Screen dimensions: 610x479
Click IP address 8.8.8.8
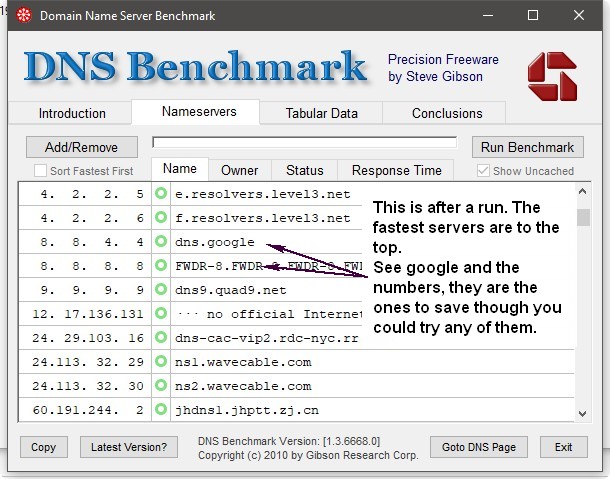pyautogui.click(x=92, y=266)
